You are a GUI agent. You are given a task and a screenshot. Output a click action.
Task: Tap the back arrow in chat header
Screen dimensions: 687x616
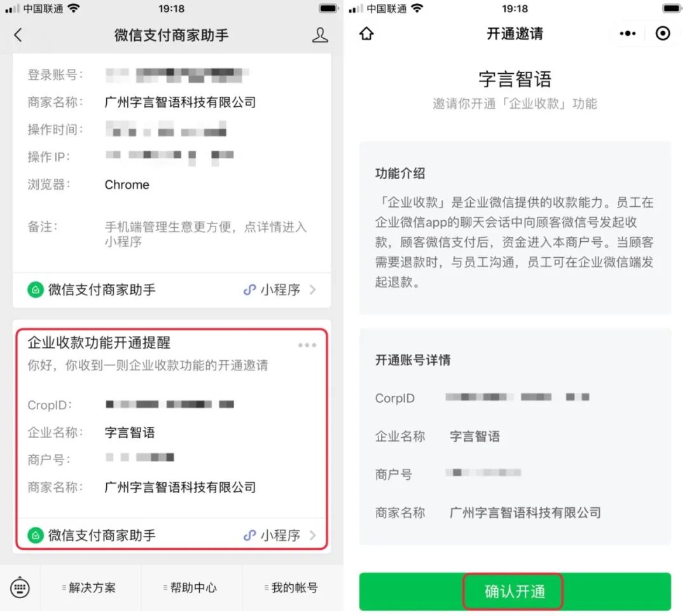pyautogui.click(x=18, y=34)
